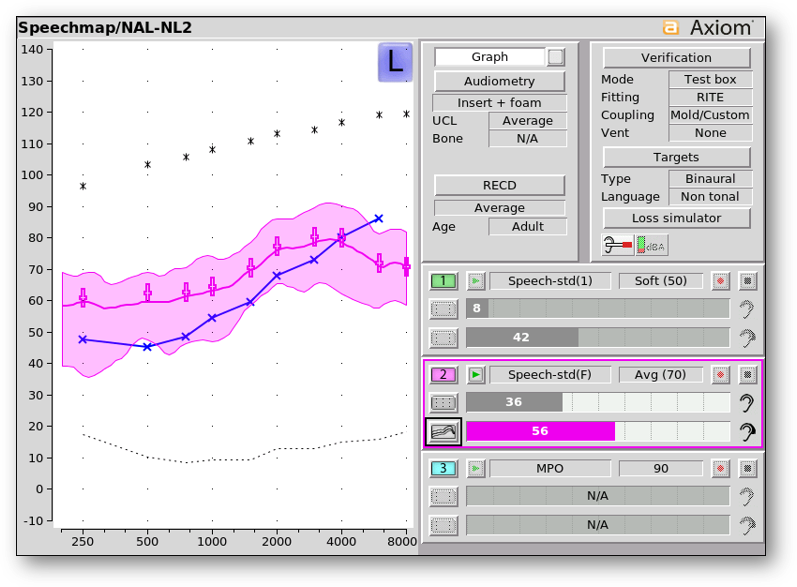Select test number 2 magenta button

click(x=443, y=375)
